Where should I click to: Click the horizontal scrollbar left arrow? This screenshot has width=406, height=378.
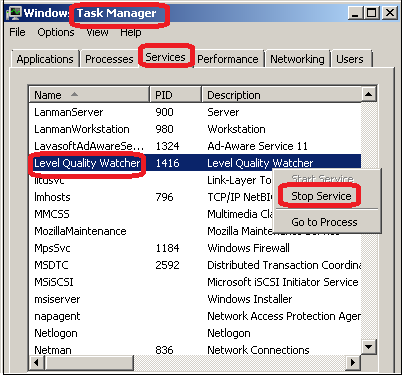pyautogui.click(x=36, y=362)
